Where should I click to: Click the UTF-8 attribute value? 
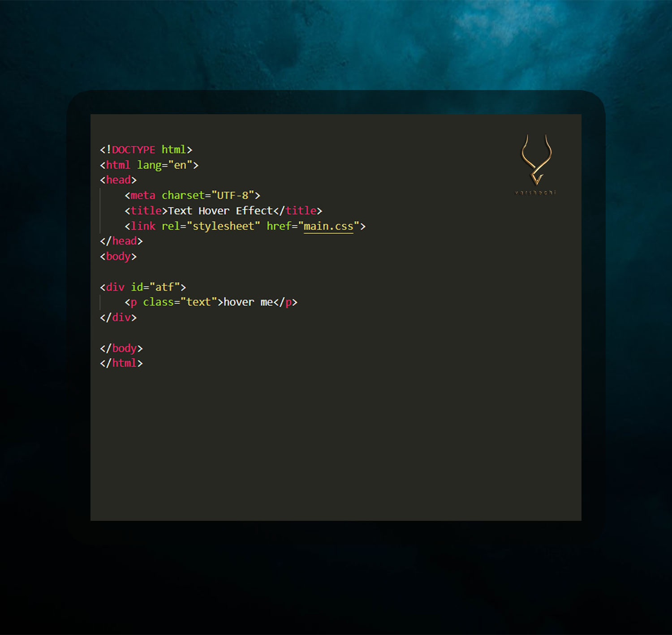pyautogui.click(x=231, y=195)
